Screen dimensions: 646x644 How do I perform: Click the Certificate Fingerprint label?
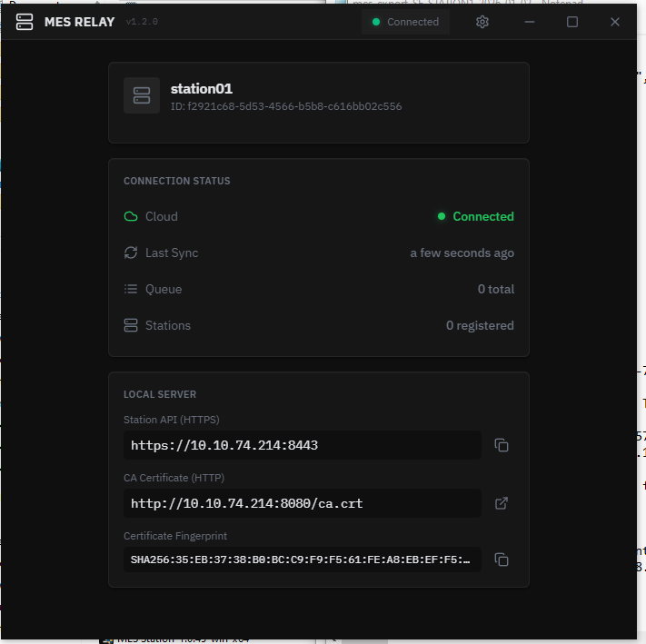click(x=175, y=536)
